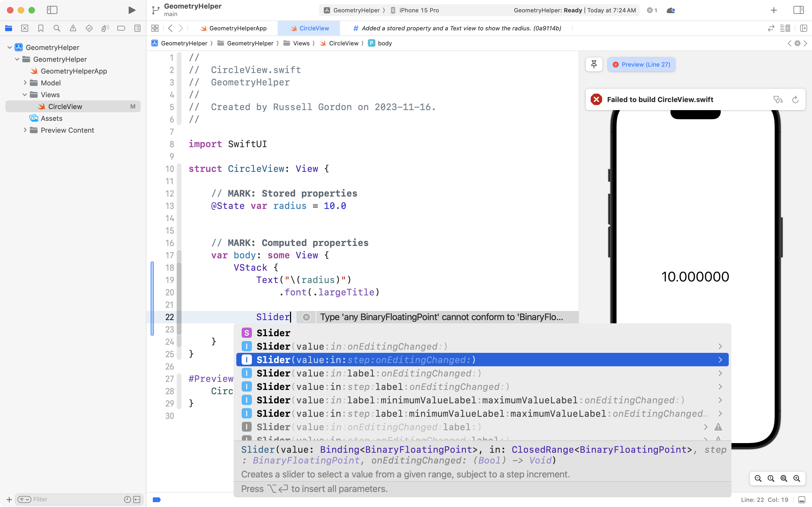Viewport: 812px width, 507px height.
Task: Open the Find navigator magnifying glass
Action: [57, 28]
